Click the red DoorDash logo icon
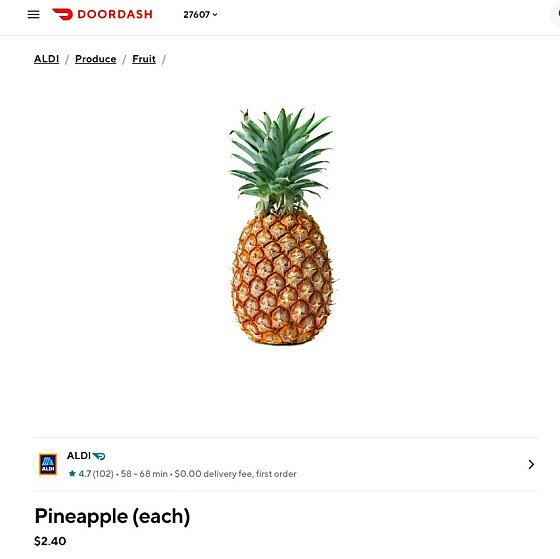The width and height of the screenshot is (560, 559). point(62,14)
